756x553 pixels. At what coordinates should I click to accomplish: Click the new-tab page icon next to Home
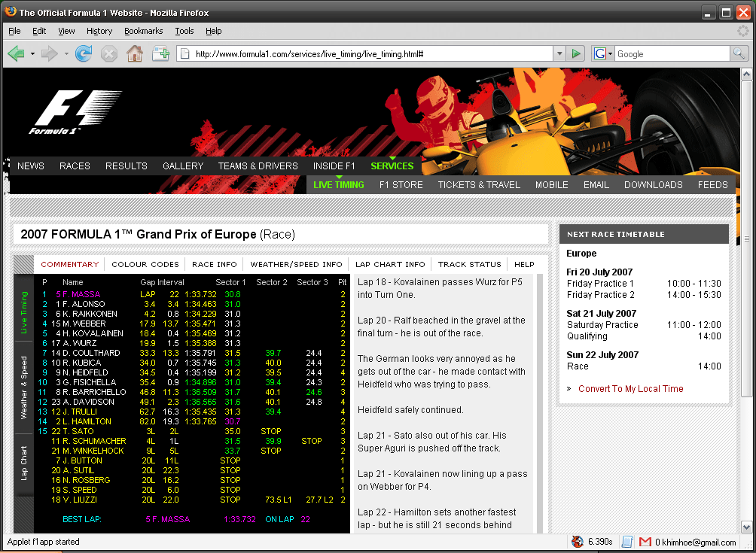pyautogui.click(x=160, y=53)
